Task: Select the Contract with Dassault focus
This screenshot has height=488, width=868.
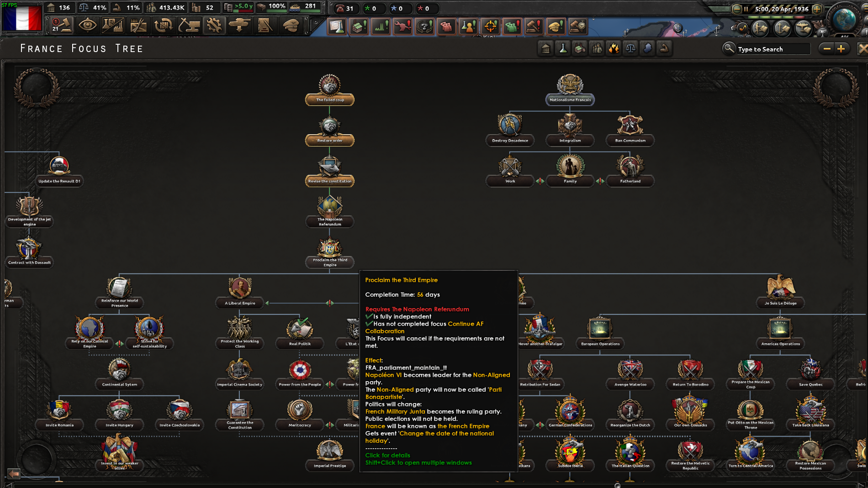Action: coord(29,253)
